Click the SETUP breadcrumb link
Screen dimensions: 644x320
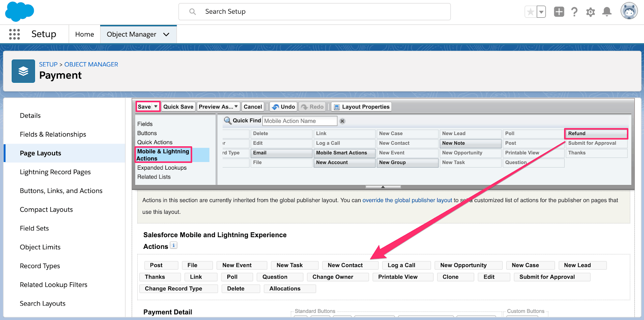coord(48,64)
